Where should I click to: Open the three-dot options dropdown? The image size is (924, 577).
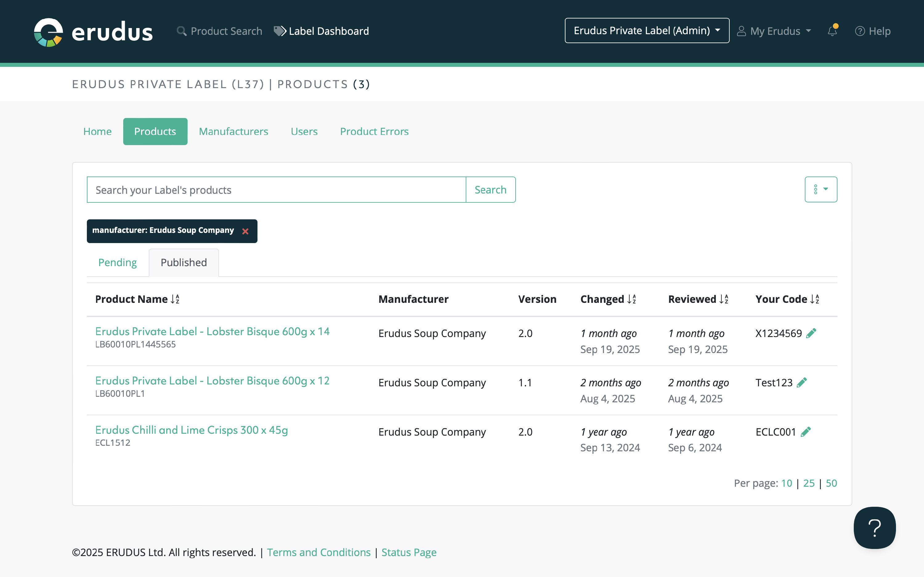(820, 189)
